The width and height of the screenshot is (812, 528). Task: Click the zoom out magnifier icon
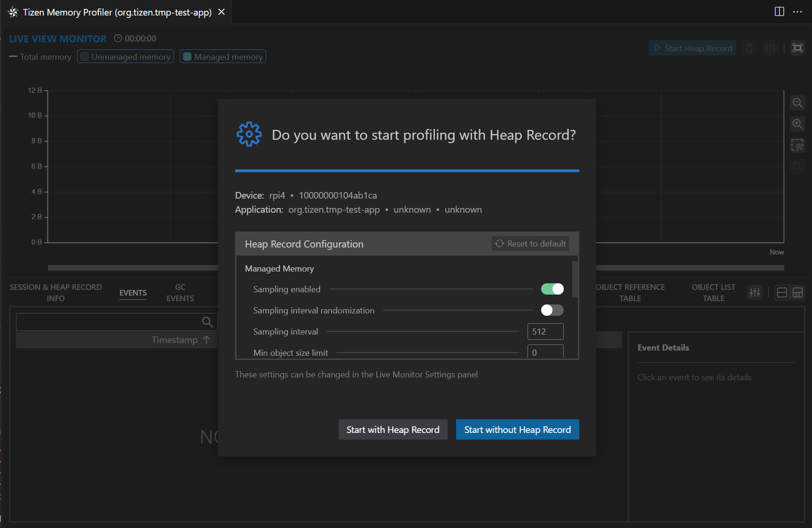[797, 103]
